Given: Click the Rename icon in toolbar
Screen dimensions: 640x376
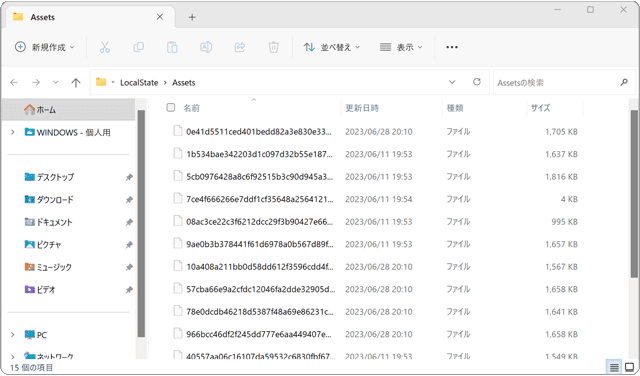Looking at the screenshot, I should point(206,47).
